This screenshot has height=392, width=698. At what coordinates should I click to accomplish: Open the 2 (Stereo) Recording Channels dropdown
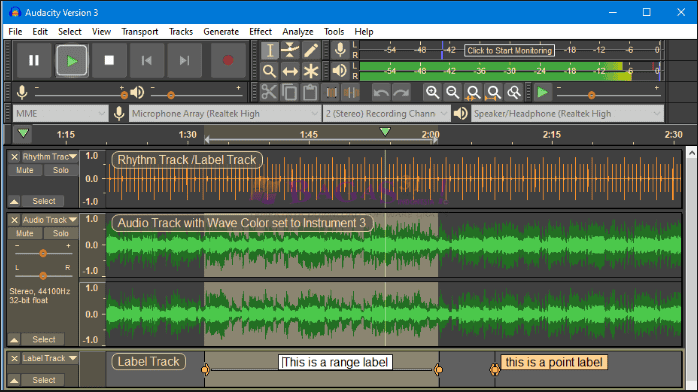point(386,113)
